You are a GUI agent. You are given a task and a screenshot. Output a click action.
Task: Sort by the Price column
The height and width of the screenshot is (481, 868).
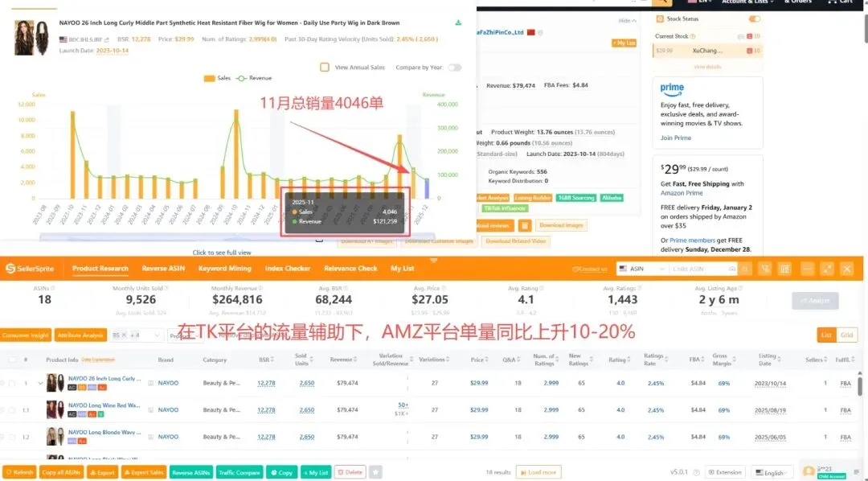(479, 360)
